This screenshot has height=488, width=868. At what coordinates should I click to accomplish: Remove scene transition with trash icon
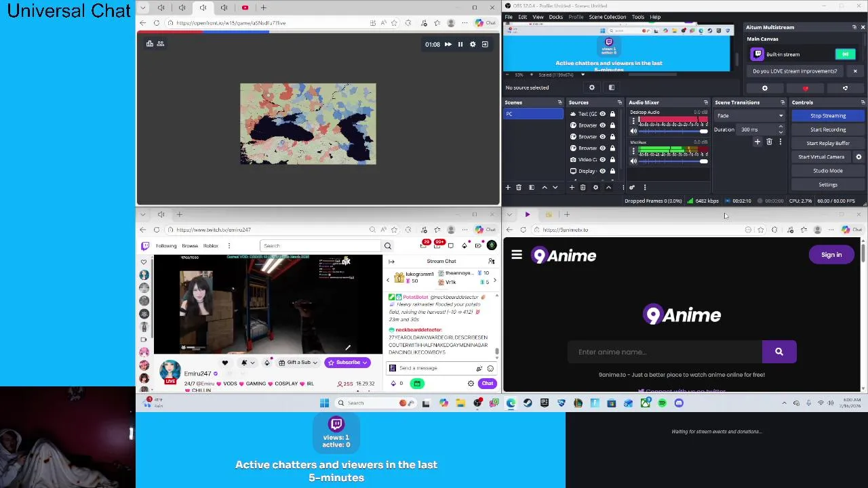[x=769, y=142]
